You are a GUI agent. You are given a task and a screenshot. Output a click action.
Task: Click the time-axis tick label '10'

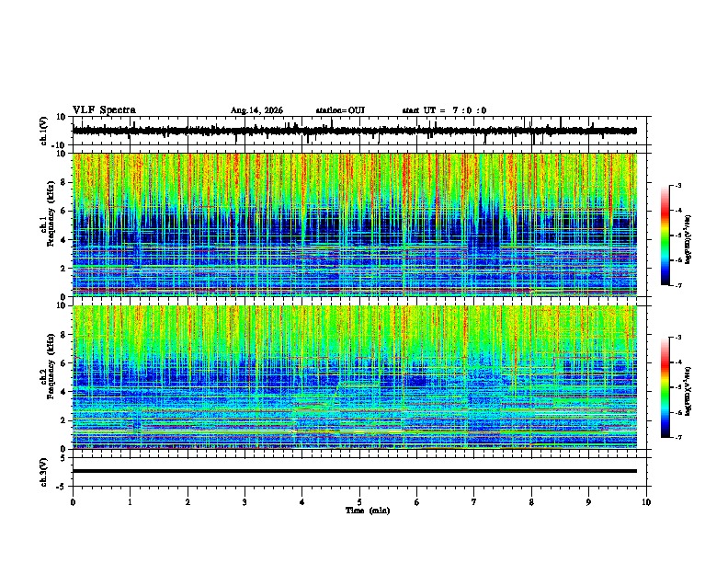(x=646, y=502)
